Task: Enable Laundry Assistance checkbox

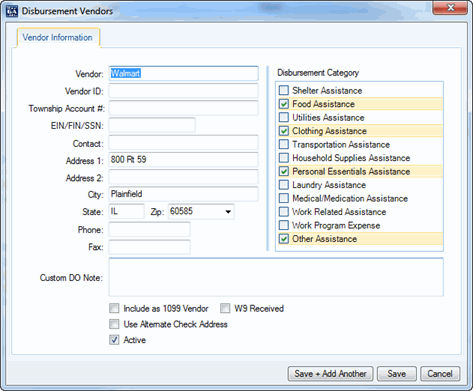Action: [284, 185]
